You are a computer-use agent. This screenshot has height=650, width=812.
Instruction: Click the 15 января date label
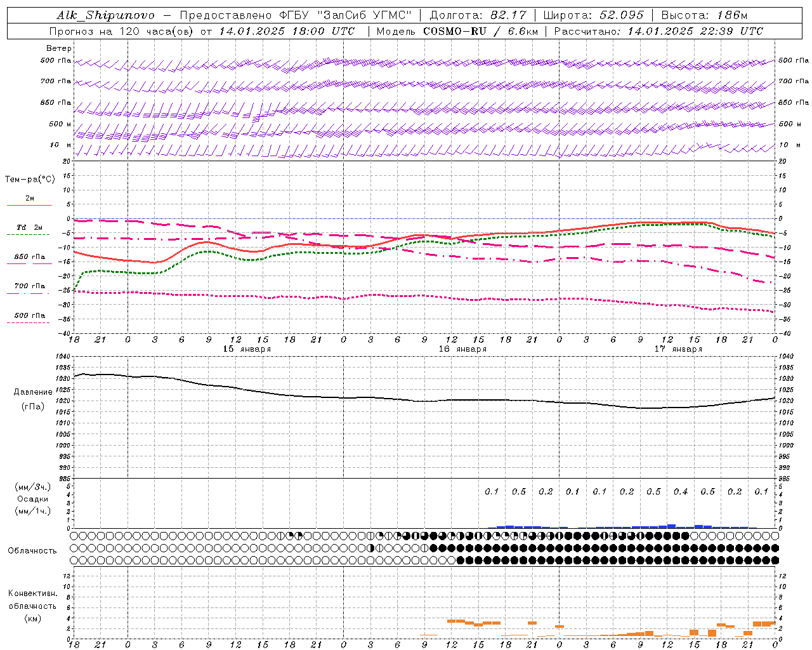click(247, 349)
